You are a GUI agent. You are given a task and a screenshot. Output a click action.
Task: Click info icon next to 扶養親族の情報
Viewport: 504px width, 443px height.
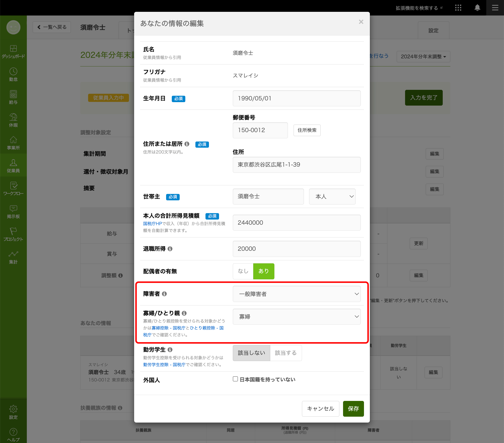point(120,408)
